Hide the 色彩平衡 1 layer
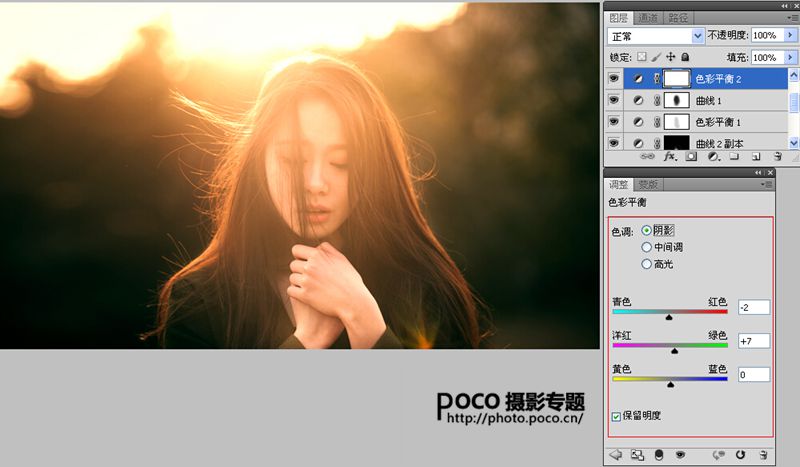 coord(614,122)
